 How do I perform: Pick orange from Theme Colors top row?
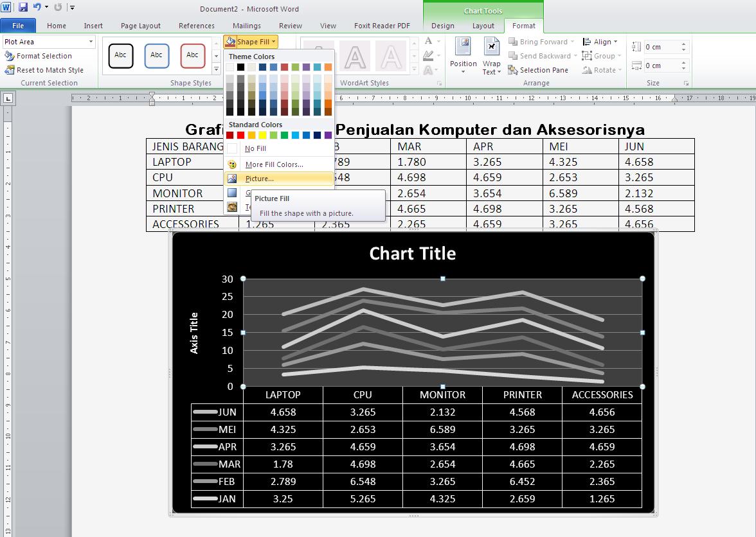328,67
